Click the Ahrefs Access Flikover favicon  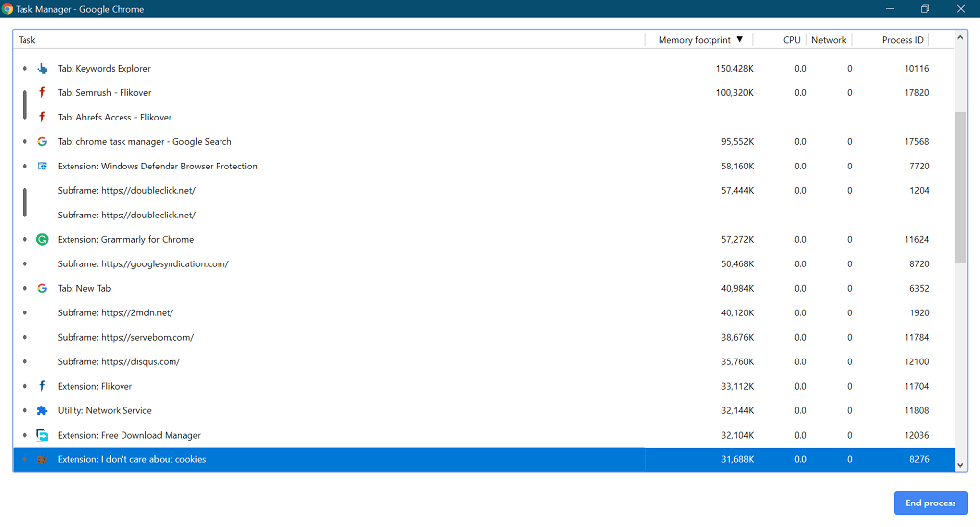(42, 117)
